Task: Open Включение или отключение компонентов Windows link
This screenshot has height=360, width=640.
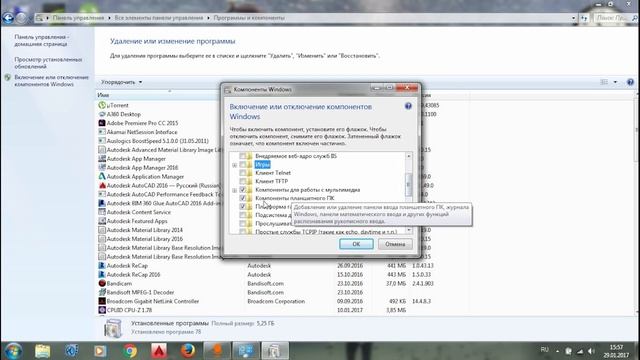Action: pyautogui.click(x=51, y=81)
